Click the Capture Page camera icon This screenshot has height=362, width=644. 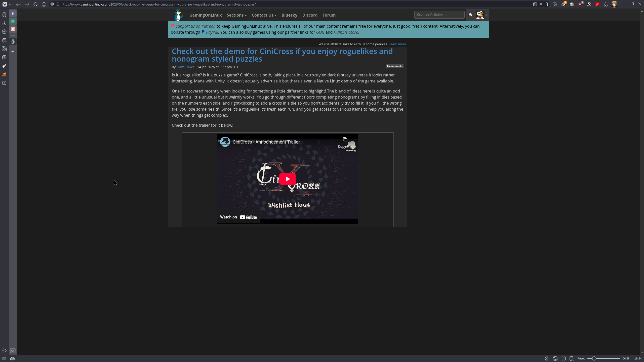coord(547,358)
